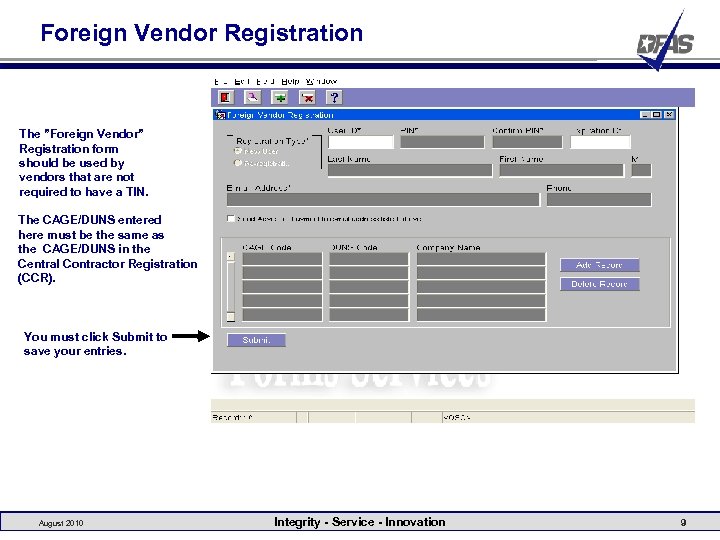Maximize the Foreign Vendor Registration window

[x=657, y=114]
